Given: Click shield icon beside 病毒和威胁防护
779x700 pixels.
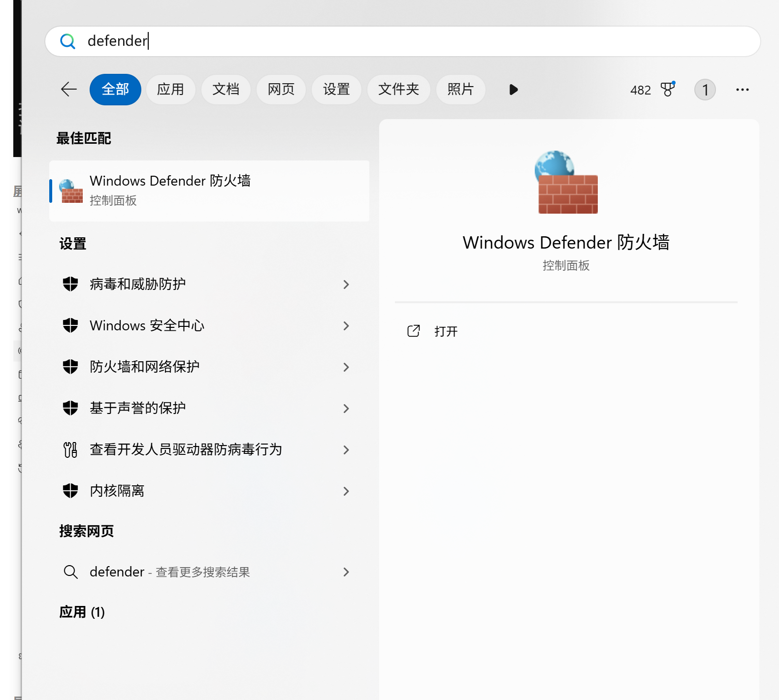Looking at the screenshot, I should pos(70,284).
